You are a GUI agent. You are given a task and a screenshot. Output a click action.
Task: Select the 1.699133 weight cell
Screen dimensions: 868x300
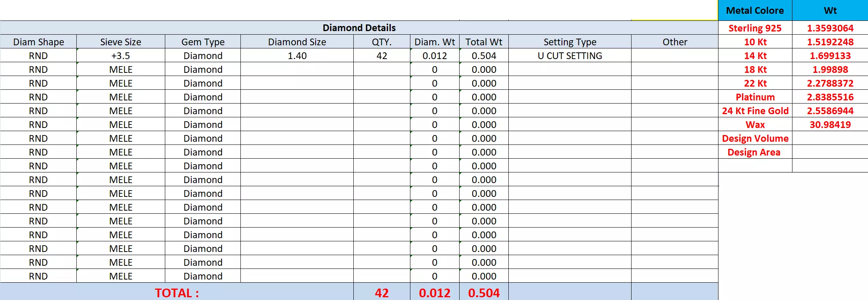tap(830, 56)
